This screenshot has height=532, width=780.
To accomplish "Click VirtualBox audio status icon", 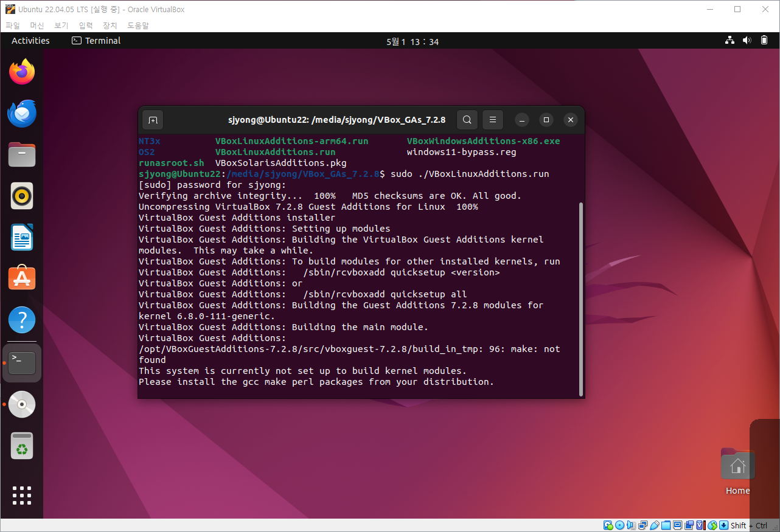I will tap(632, 525).
